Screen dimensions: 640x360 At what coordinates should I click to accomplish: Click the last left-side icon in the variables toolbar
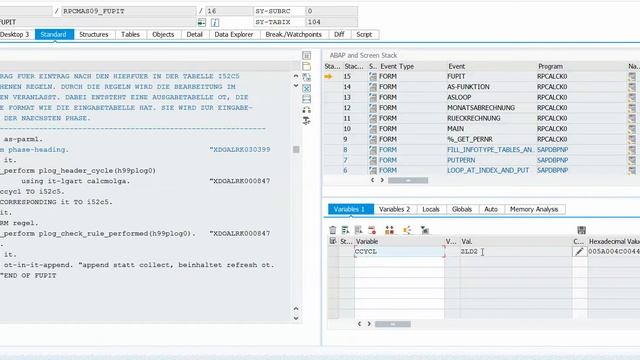click(x=424, y=230)
